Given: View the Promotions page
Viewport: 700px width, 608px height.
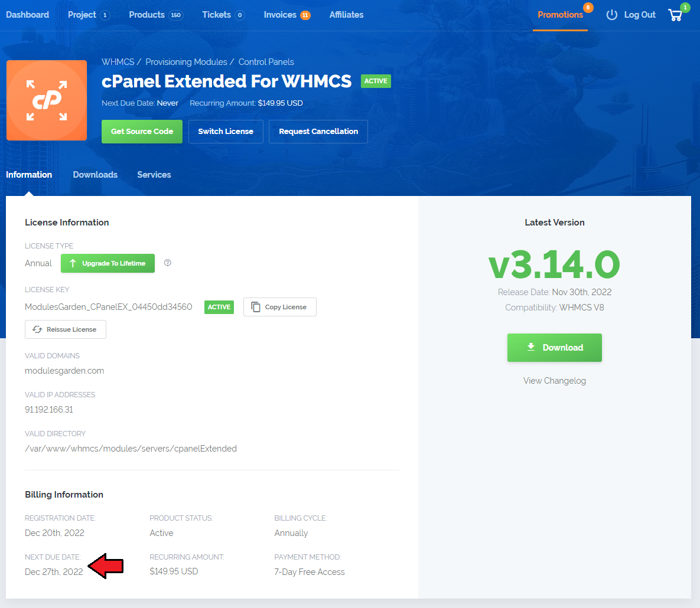Looking at the screenshot, I should point(560,15).
